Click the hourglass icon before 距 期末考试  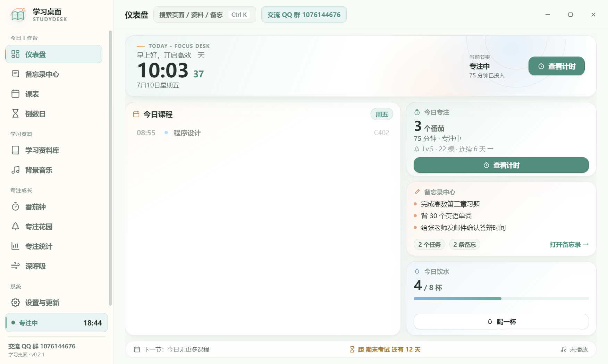pos(352,349)
